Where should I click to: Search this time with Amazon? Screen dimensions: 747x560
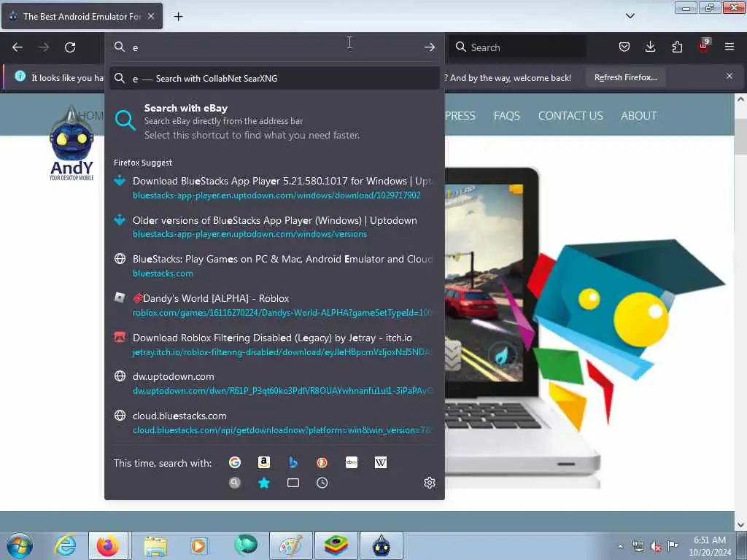(264, 462)
